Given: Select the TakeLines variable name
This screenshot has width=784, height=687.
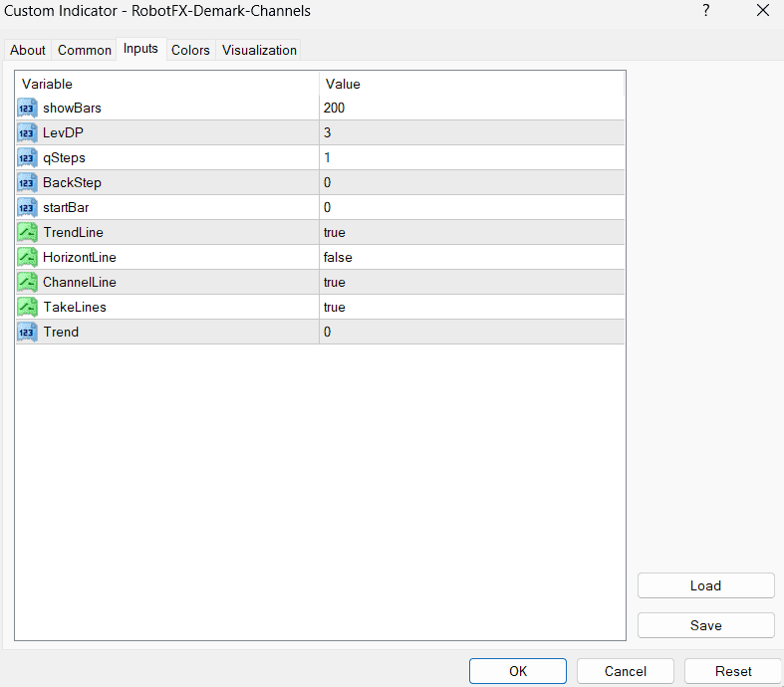Looking at the screenshot, I should pyautogui.click(x=75, y=308).
